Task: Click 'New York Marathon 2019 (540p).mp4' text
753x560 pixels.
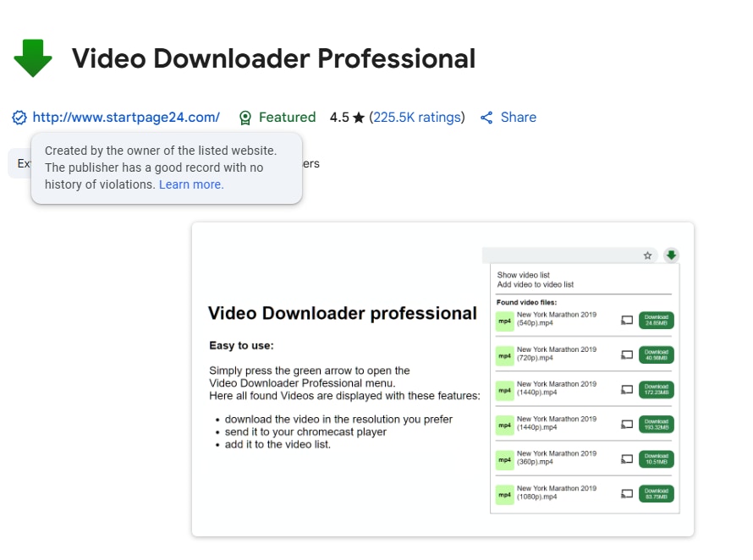Action: pos(557,318)
